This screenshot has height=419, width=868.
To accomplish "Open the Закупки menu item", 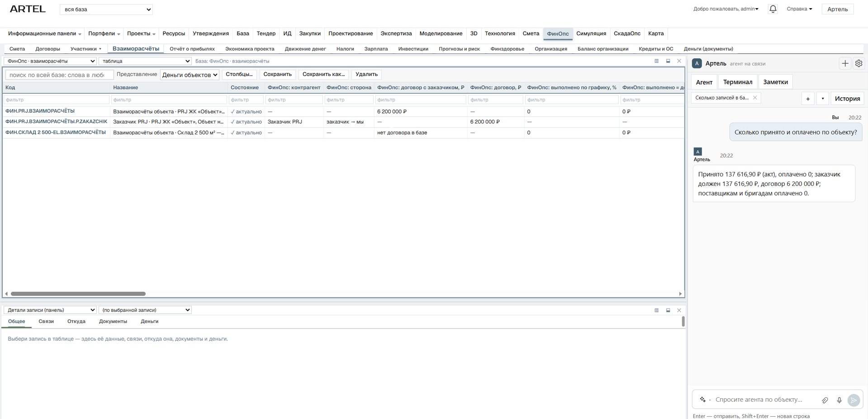I will pyautogui.click(x=310, y=33).
